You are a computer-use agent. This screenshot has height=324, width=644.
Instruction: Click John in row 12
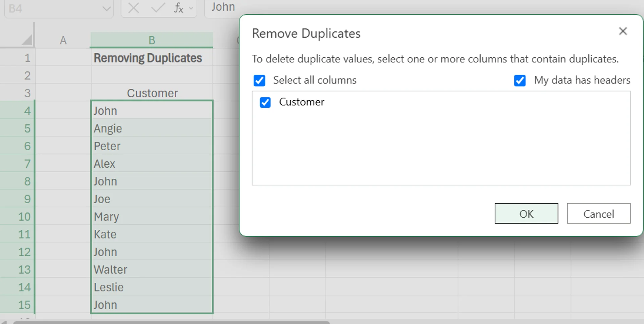[152, 252]
